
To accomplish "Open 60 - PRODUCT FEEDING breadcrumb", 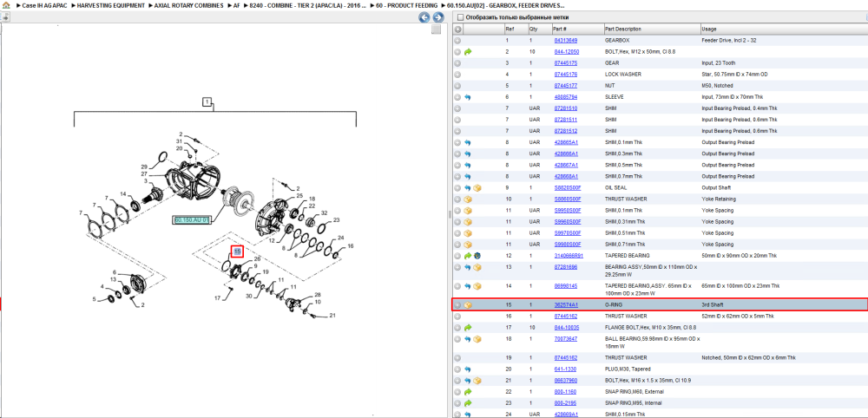I will (x=407, y=5).
